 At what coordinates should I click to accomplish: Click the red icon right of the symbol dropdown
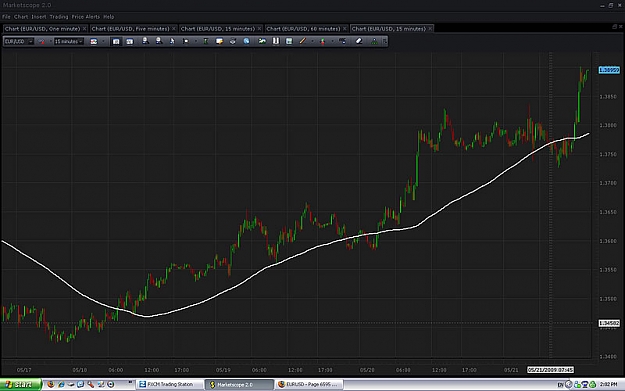(x=41, y=41)
